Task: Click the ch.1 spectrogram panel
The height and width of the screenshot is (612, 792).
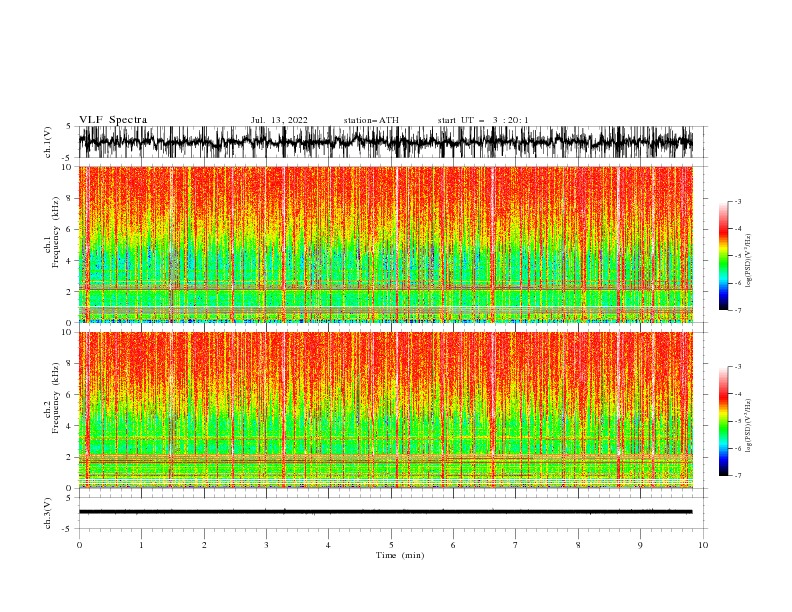Action: click(x=386, y=244)
